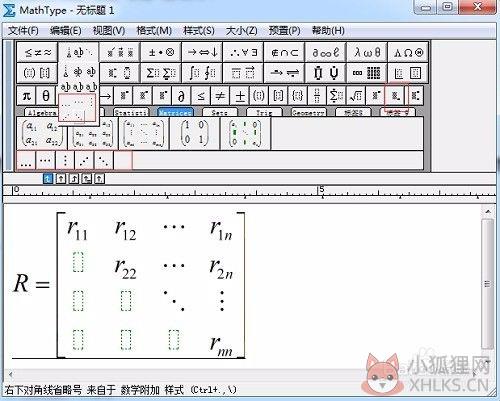Insert summation with limits template

tap(336, 96)
